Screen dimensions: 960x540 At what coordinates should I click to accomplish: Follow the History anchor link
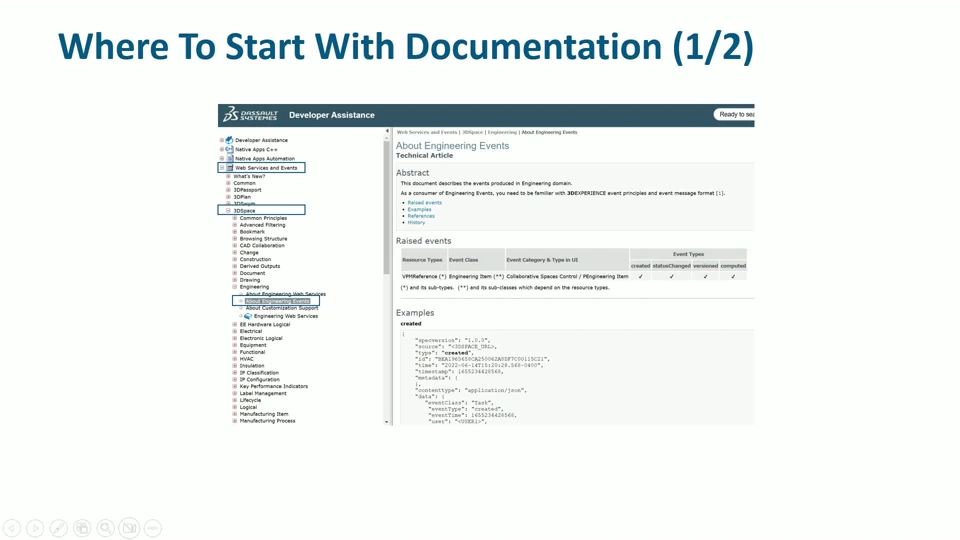point(416,223)
